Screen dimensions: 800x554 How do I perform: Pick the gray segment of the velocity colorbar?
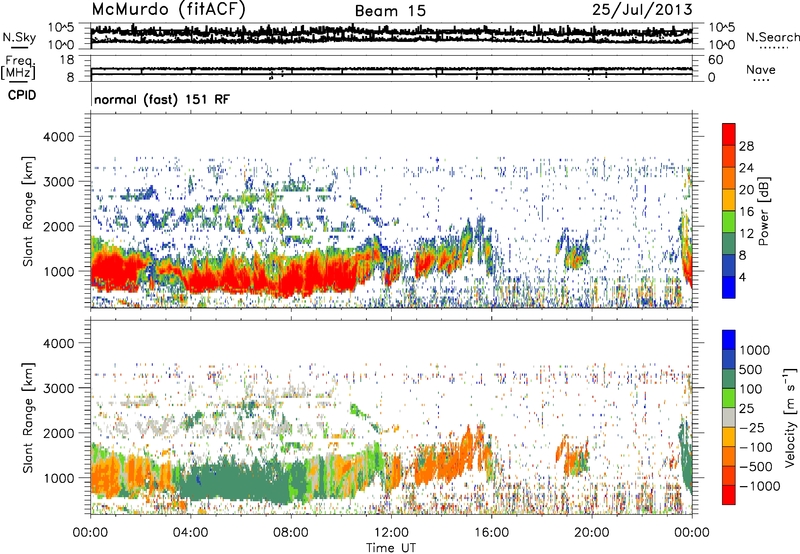[729, 417]
